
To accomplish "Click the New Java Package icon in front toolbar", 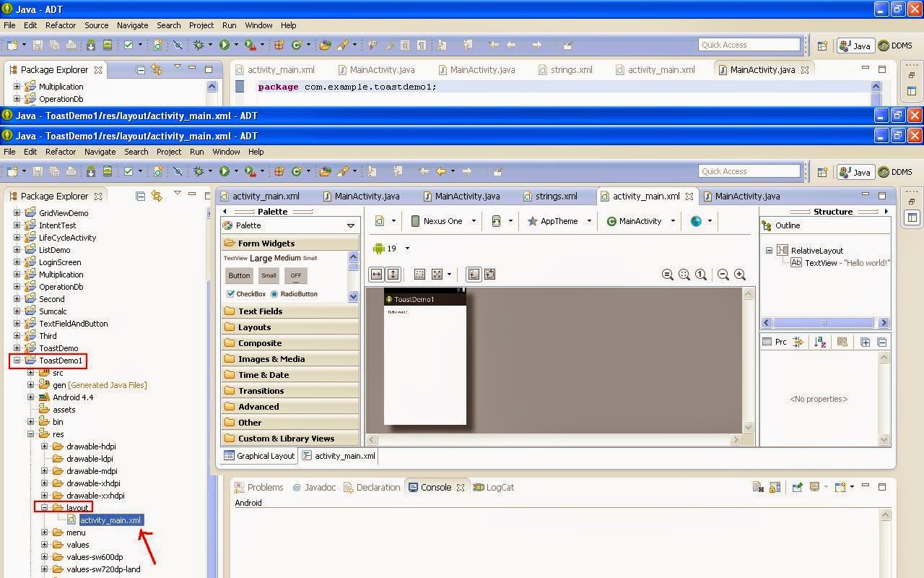I will (279, 171).
